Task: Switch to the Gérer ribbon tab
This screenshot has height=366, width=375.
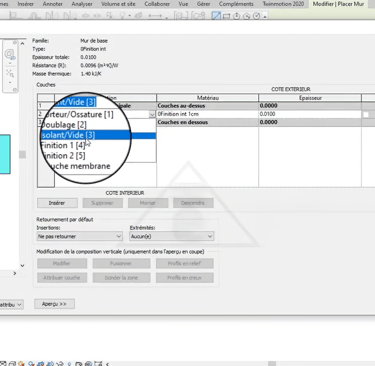Action: point(203,4)
